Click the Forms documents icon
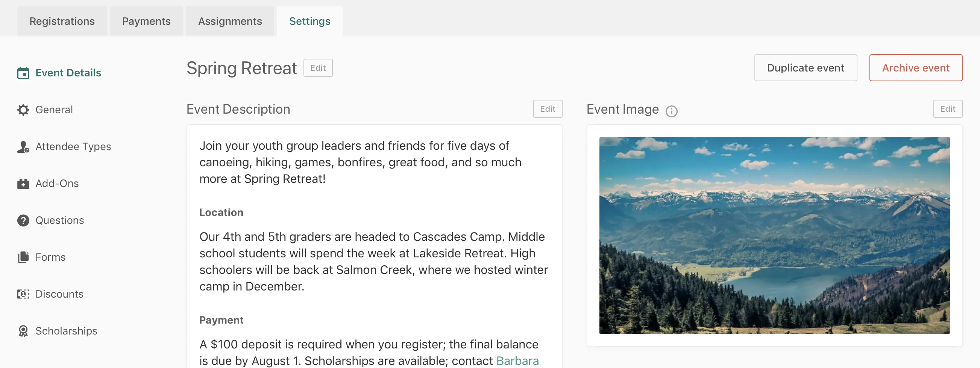Viewport: 980px width, 368px height. (x=23, y=258)
